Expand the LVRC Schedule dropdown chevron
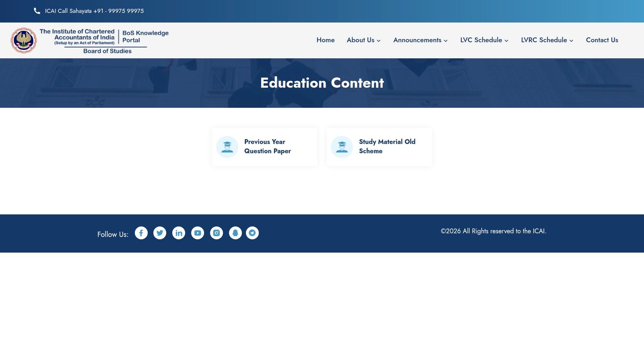 click(571, 41)
